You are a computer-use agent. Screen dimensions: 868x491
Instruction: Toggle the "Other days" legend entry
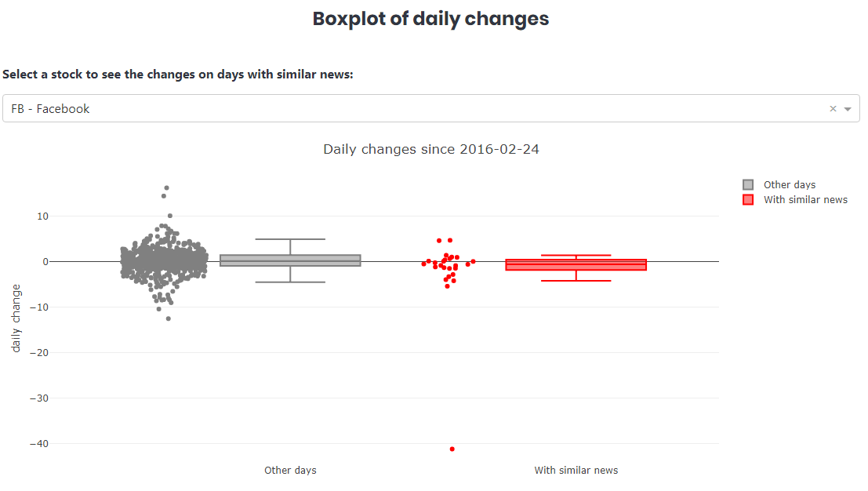(790, 185)
